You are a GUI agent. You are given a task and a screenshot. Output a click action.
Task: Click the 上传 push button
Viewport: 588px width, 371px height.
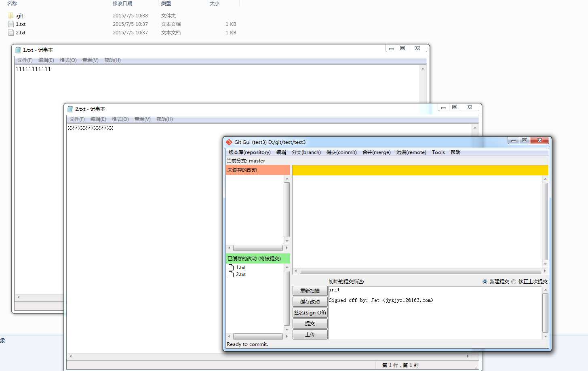[x=310, y=335]
